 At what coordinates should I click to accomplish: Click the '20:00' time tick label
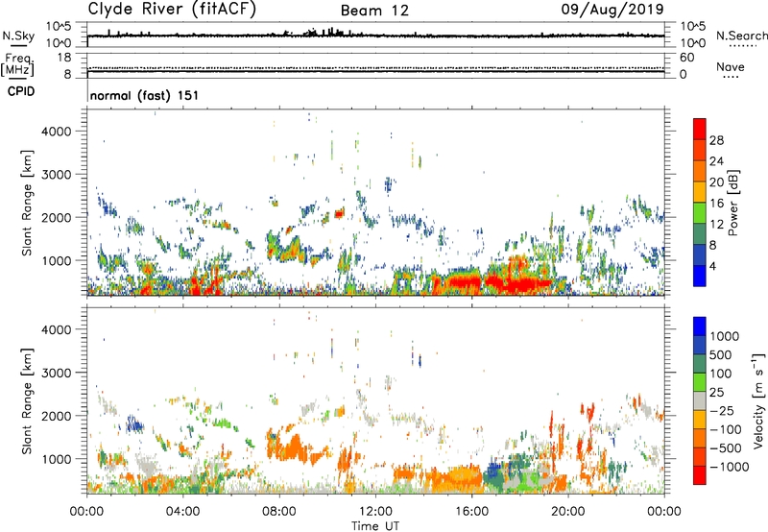point(567,512)
